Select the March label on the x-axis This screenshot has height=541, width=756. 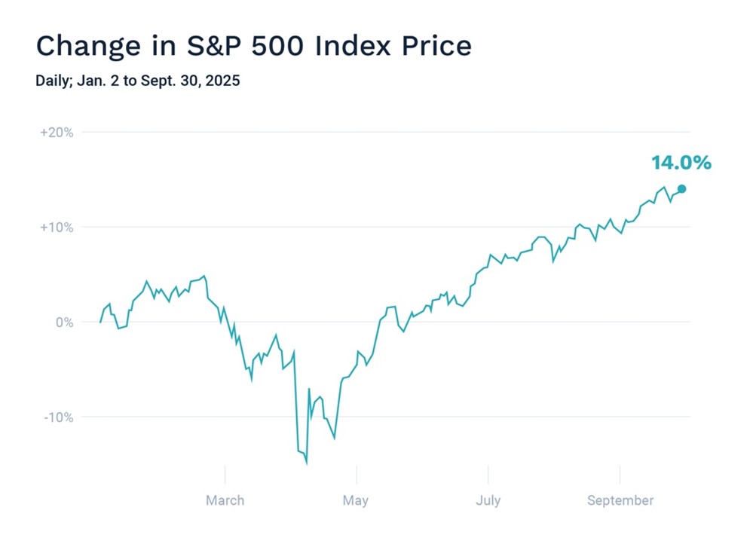225,500
